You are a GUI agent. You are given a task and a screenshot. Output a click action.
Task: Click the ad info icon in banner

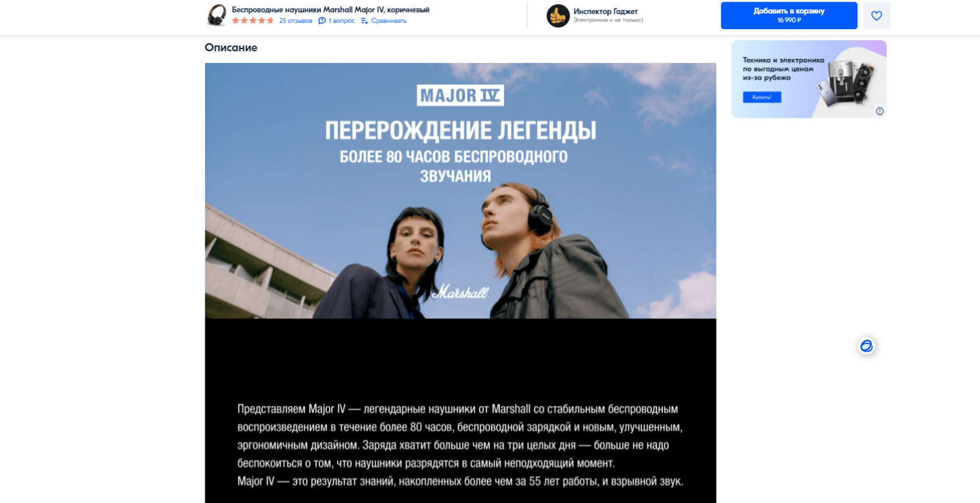coord(880,111)
